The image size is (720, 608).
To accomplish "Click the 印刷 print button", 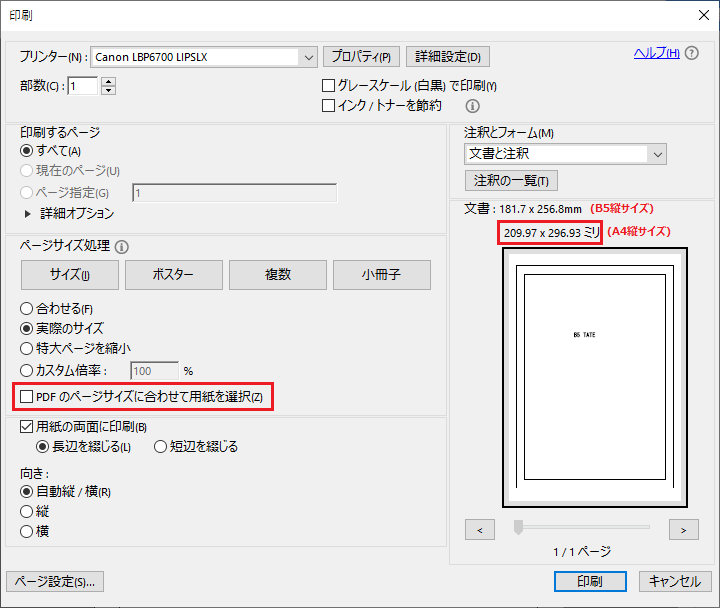I will pos(590,582).
